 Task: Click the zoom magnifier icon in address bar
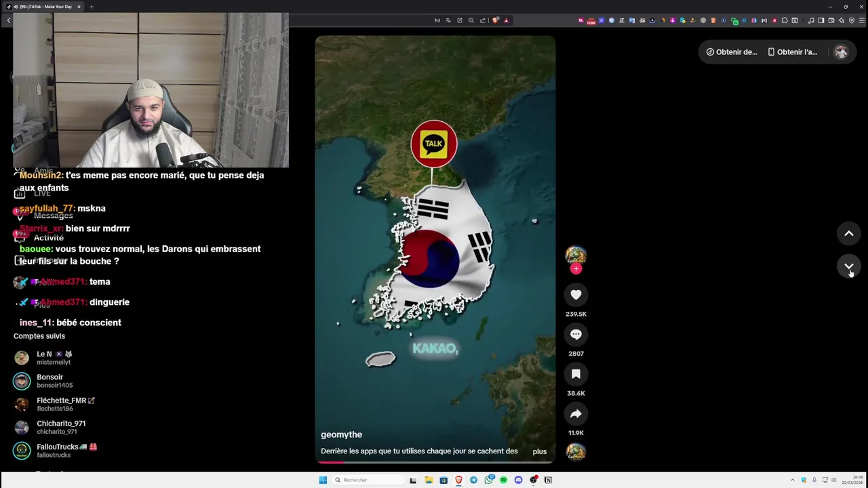tap(471, 20)
